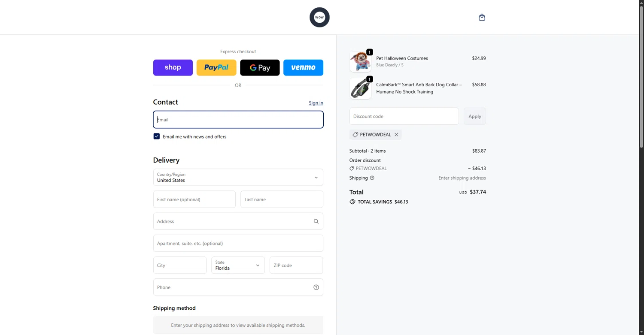
Task: Click the 'Express checkout' label
Action: click(x=238, y=51)
